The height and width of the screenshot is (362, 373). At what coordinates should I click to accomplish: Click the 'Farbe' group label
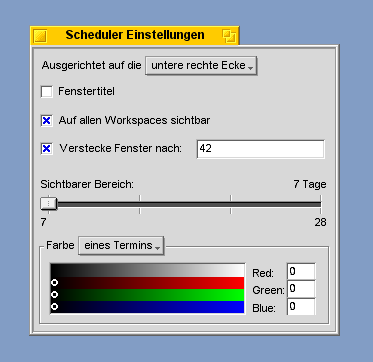click(60, 245)
